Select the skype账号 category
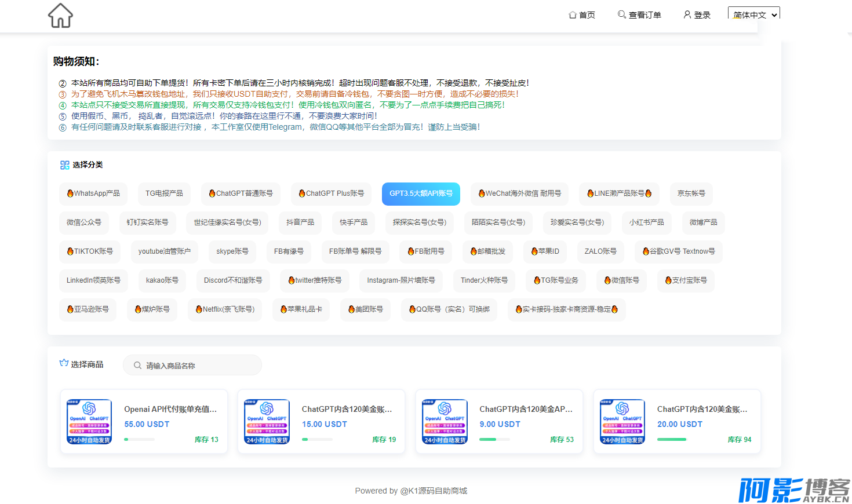 tap(232, 251)
